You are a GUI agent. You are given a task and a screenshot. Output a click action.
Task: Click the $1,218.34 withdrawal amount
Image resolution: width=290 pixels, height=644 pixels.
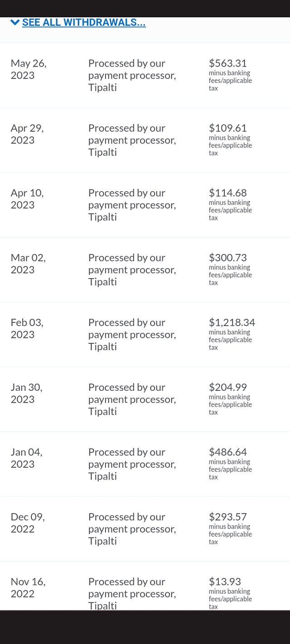pos(232,322)
